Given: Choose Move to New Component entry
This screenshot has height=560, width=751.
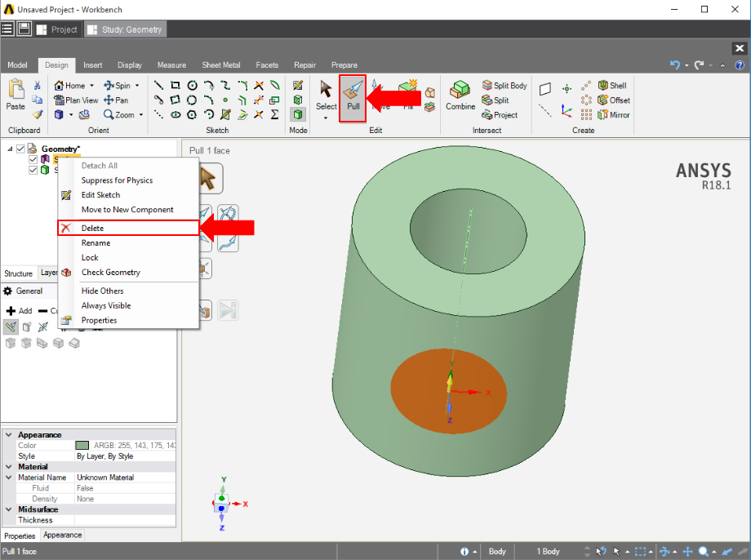Looking at the screenshot, I should coord(128,209).
